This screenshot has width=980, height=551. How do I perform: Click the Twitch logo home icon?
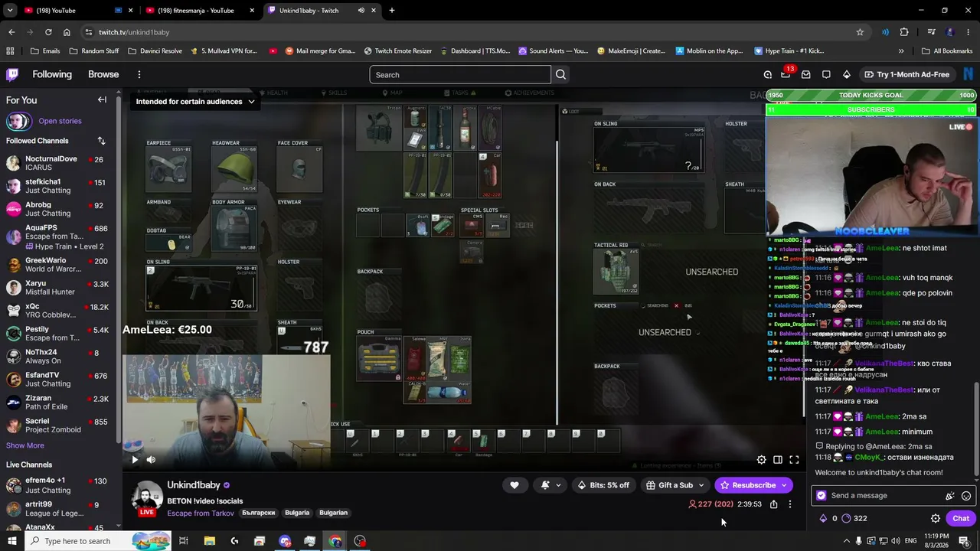12,74
